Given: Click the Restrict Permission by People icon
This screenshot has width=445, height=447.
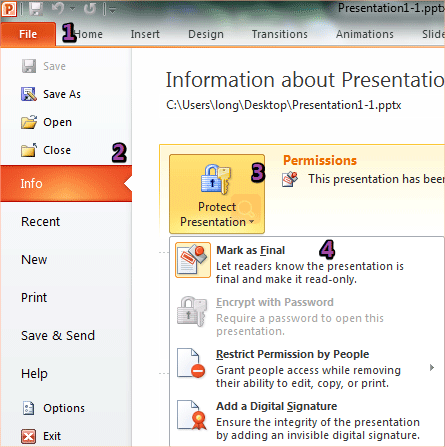Looking at the screenshot, I should coord(191,363).
